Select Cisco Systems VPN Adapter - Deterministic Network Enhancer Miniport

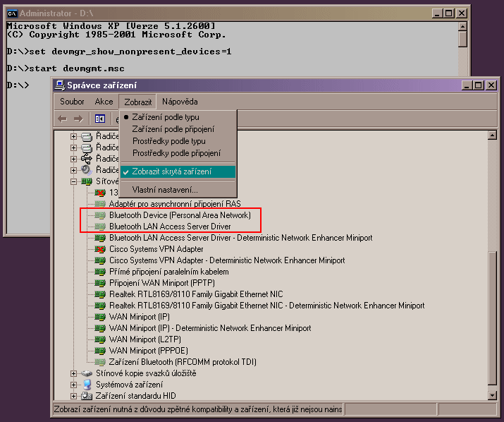coord(227,260)
